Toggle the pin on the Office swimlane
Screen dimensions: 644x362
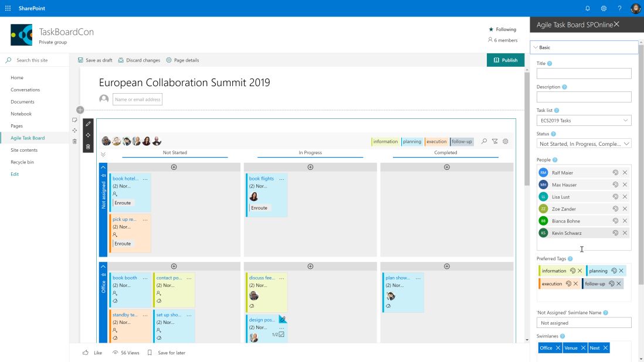click(x=103, y=275)
